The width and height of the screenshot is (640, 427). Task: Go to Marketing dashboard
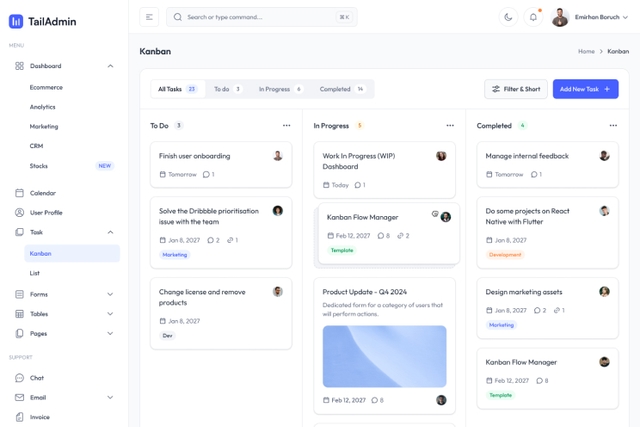(44, 127)
